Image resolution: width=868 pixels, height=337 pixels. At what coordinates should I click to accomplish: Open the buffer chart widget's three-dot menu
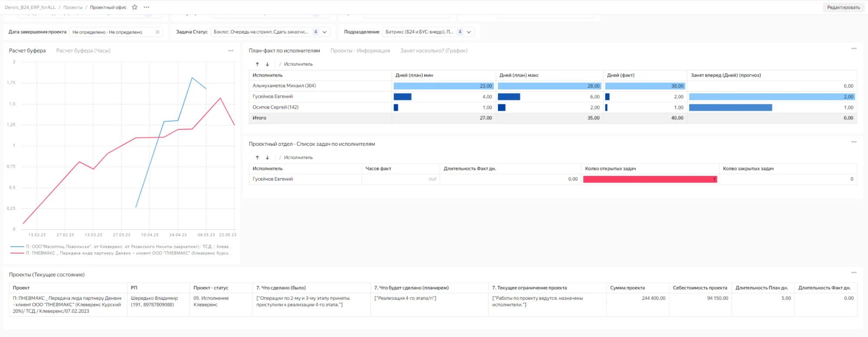tap(231, 51)
